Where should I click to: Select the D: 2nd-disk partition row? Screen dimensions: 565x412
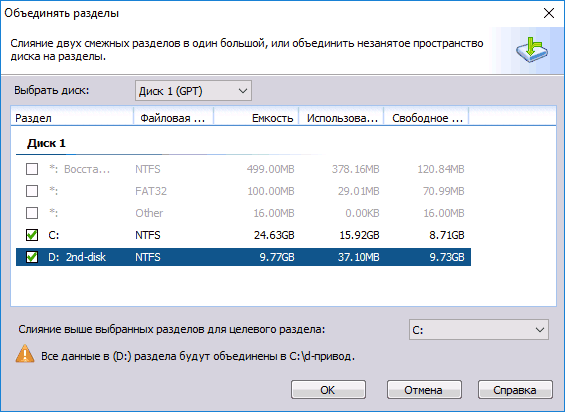[x=243, y=257]
